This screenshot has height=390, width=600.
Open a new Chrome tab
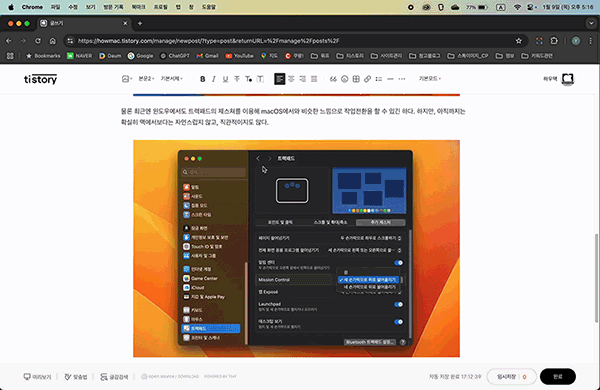140,23
